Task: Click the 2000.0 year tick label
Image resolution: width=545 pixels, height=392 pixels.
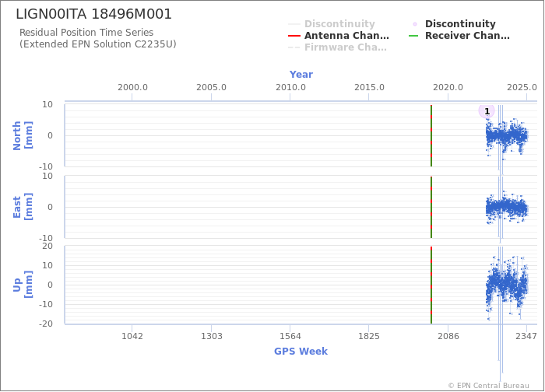Action: tap(132, 87)
